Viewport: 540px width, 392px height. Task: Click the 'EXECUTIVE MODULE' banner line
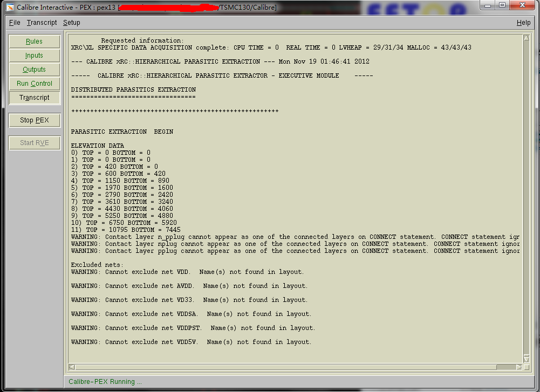222,75
